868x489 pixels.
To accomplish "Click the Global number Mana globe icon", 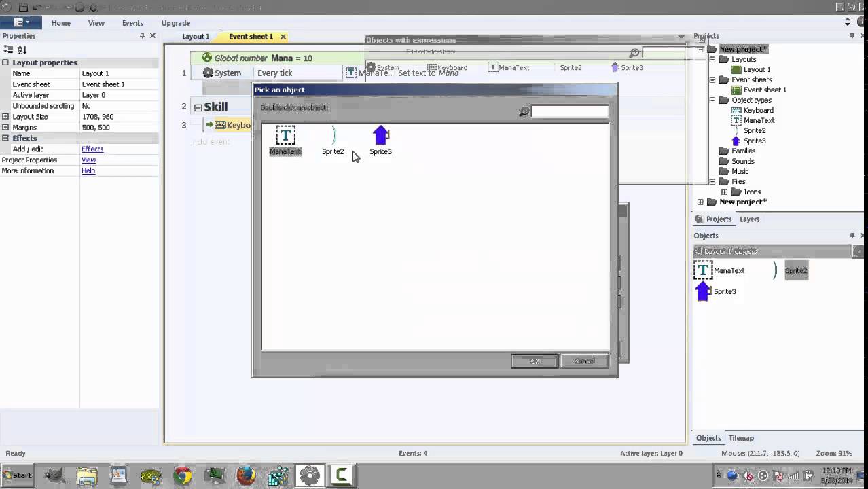I will pyautogui.click(x=207, y=58).
